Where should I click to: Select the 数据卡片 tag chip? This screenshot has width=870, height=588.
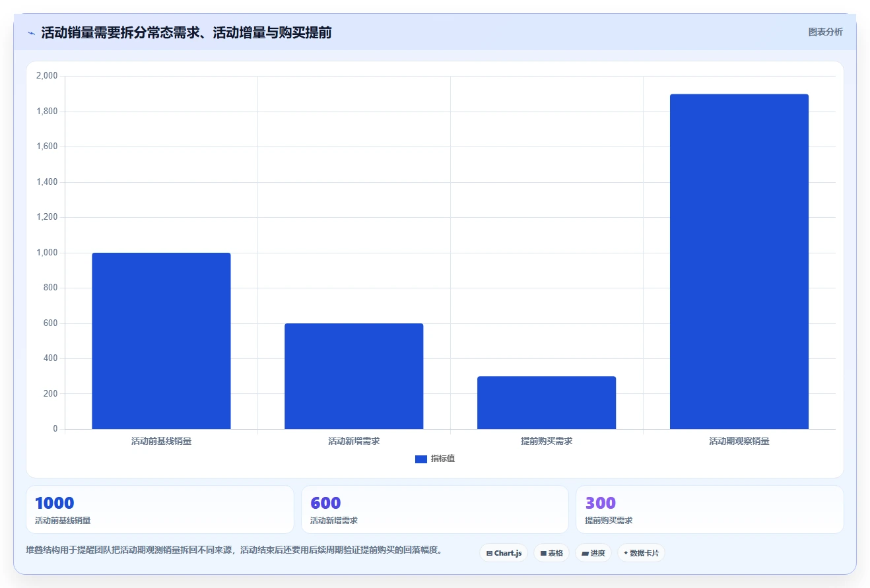641,553
